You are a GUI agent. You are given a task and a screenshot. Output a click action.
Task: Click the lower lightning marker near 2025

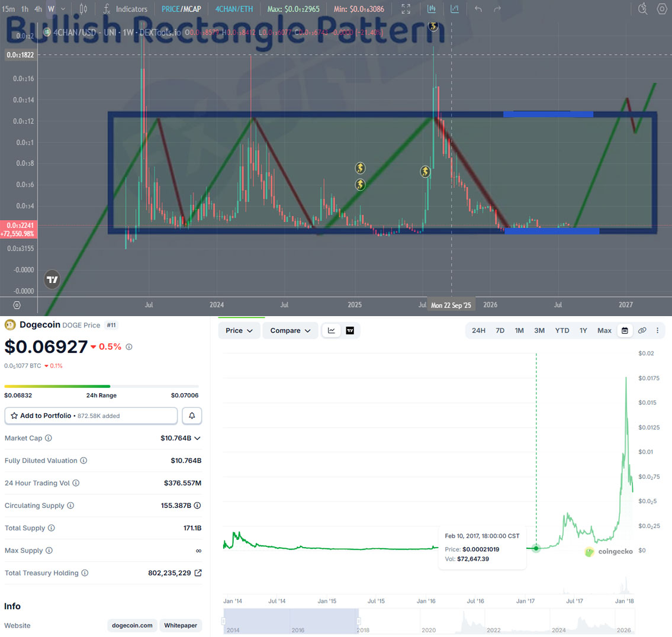tap(360, 185)
